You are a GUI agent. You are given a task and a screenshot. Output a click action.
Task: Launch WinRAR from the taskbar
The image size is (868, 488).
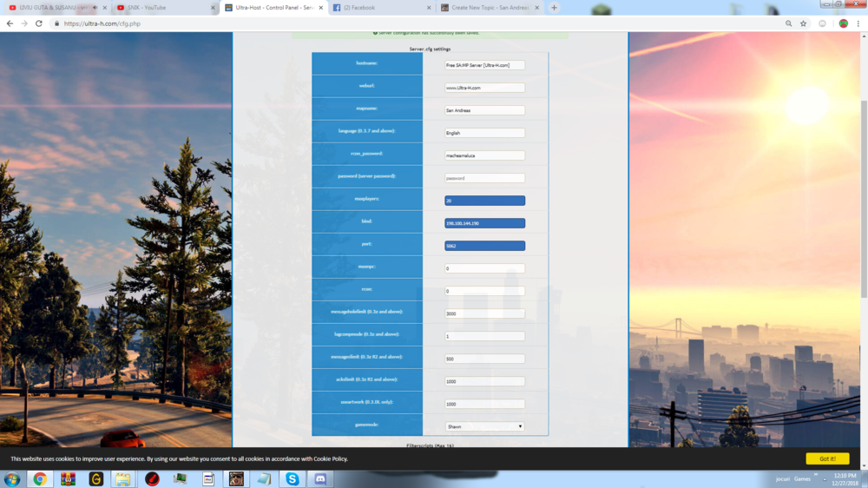(x=68, y=479)
